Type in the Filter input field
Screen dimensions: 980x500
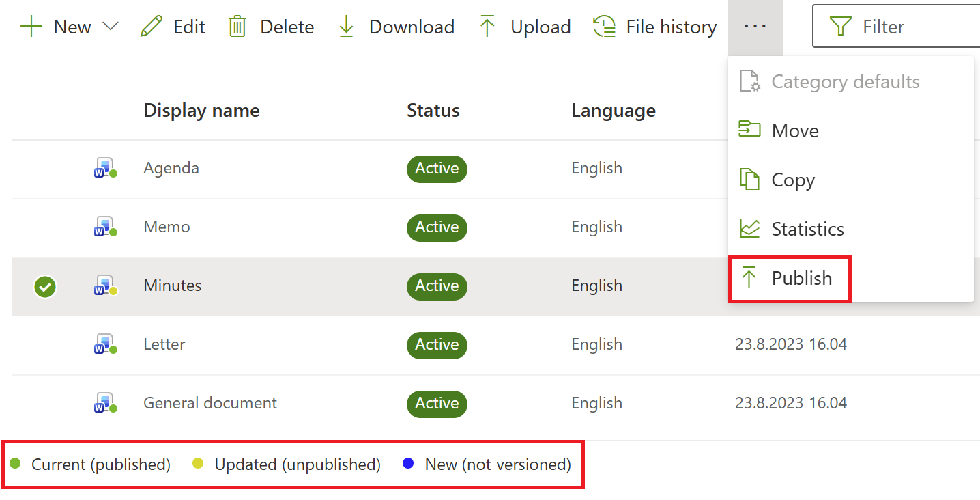(x=914, y=27)
